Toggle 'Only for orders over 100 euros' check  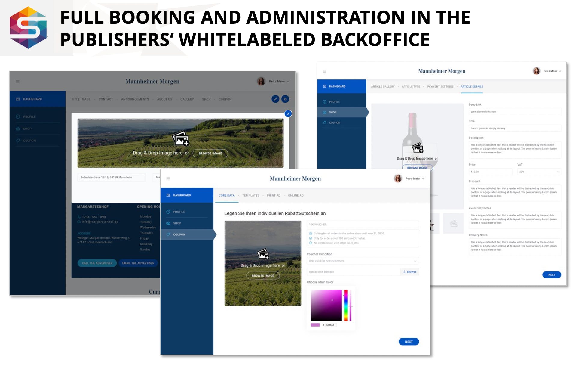(311, 238)
